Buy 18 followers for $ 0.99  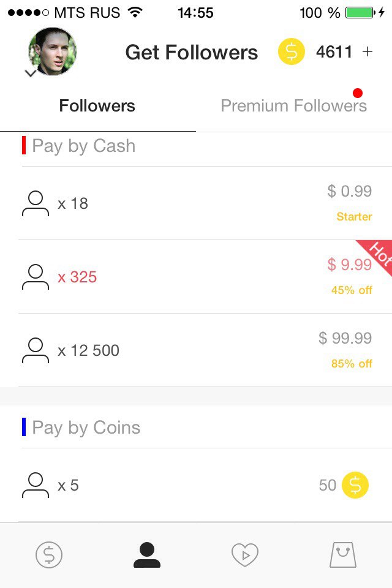click(x=196, y=203)
